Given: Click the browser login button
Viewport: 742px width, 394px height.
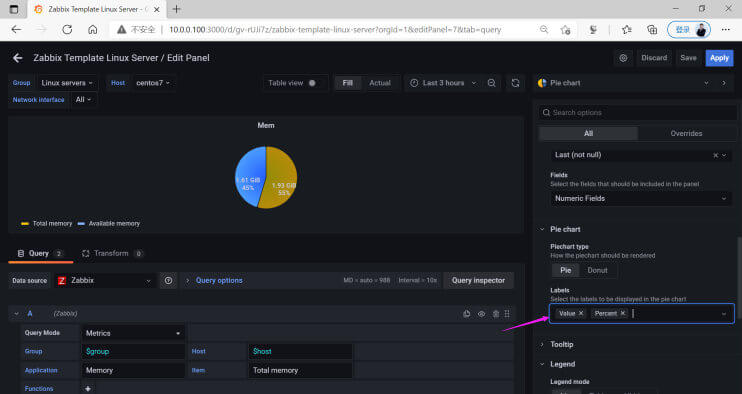Looking at the screenshot, I should point(689,29).
